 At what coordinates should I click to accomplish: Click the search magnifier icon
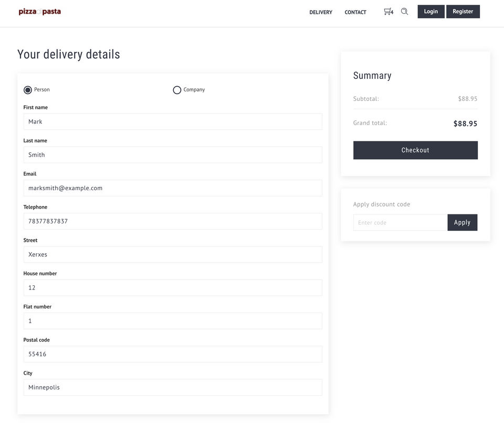(404, 12)
